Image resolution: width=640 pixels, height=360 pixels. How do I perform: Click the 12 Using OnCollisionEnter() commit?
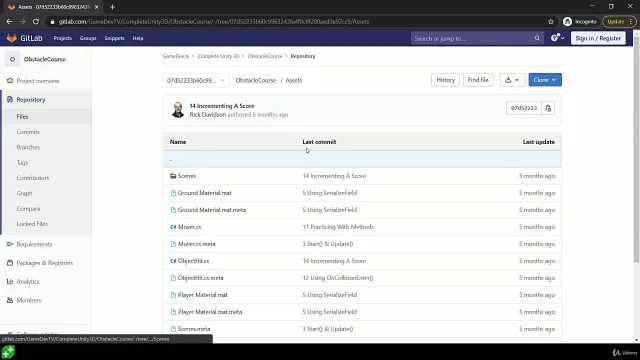(x=338, y=278)
